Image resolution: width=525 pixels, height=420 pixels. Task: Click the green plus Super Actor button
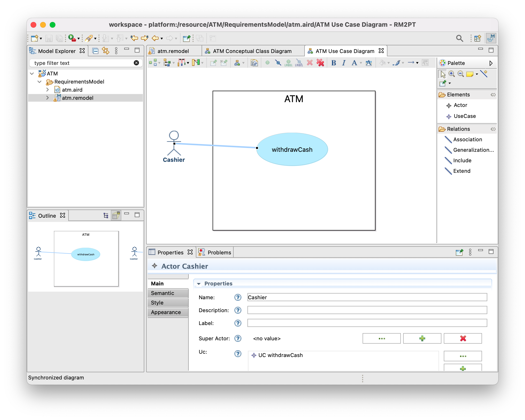[x=422, y=338]
